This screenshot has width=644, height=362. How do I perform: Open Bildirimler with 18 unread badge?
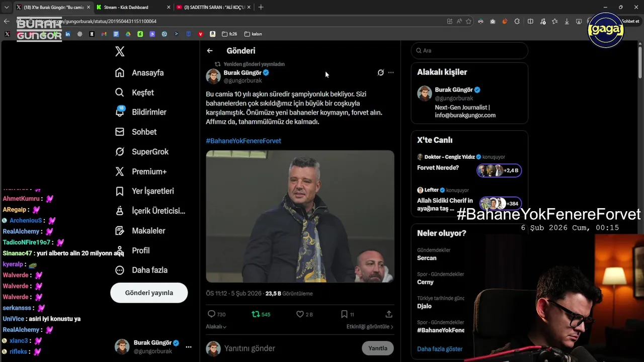[x=140, y=112]
